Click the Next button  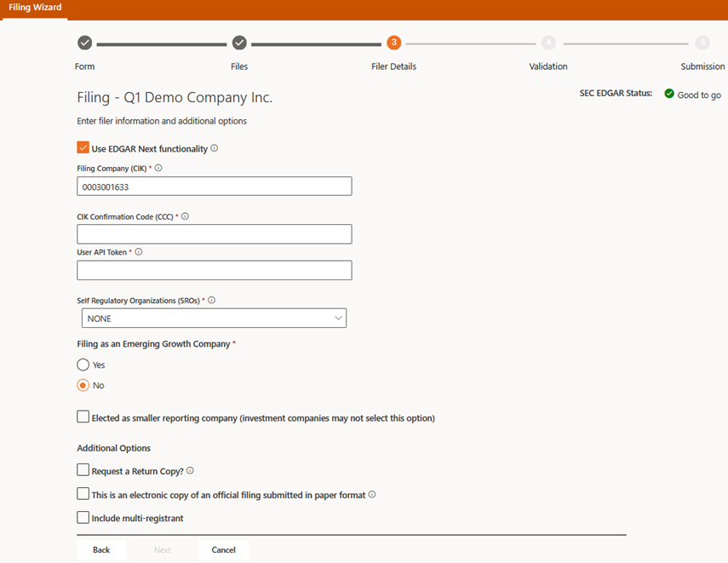(163, 549)
